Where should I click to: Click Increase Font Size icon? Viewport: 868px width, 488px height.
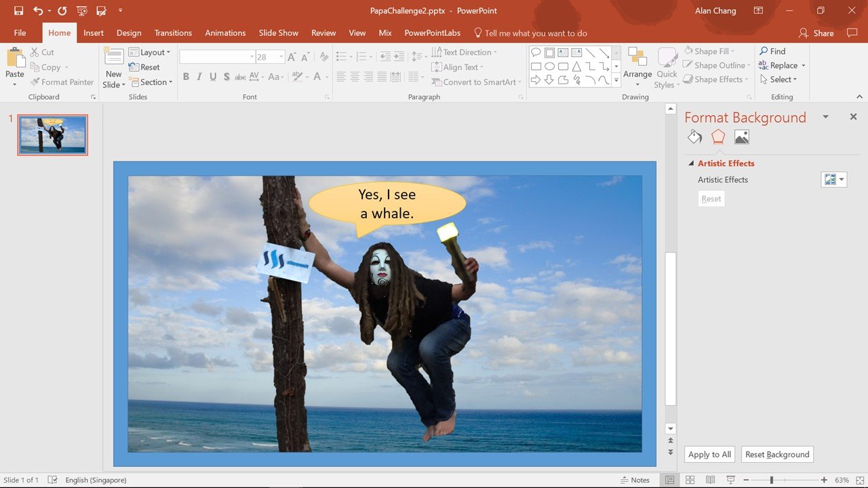click(292, 57)
